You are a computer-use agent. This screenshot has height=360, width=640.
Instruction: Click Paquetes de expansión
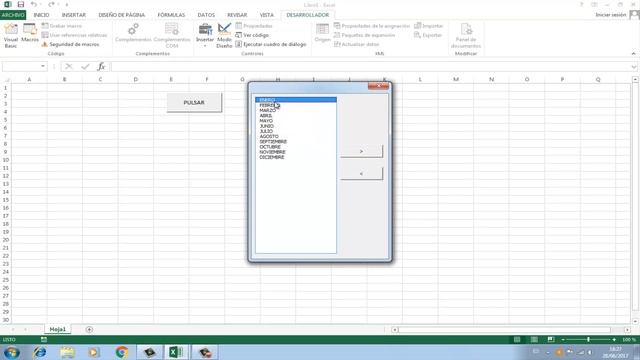pyautogui.click(x=364, y=35)
